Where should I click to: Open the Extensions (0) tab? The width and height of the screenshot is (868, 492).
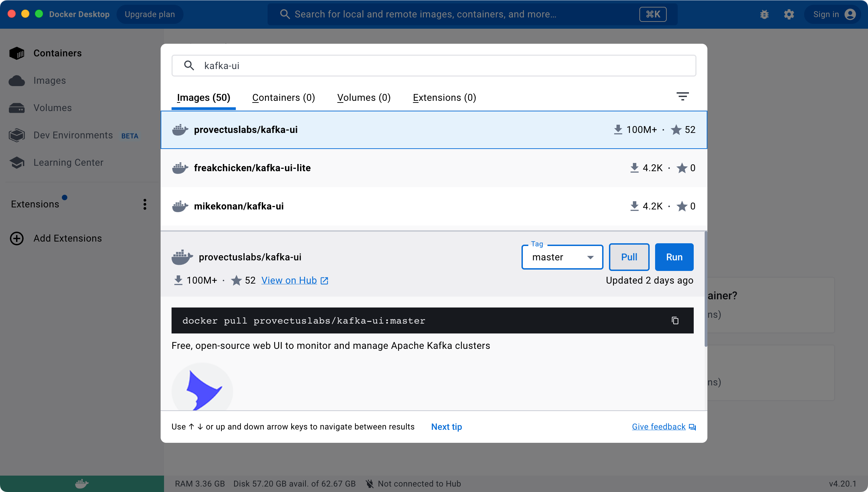[x=444, y=98]
